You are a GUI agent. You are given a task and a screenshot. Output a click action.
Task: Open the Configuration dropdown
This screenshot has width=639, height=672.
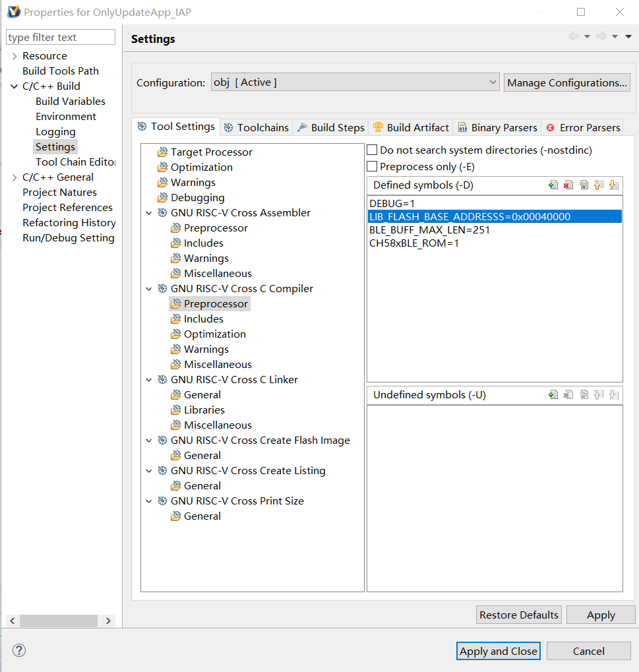pos(355,82)
